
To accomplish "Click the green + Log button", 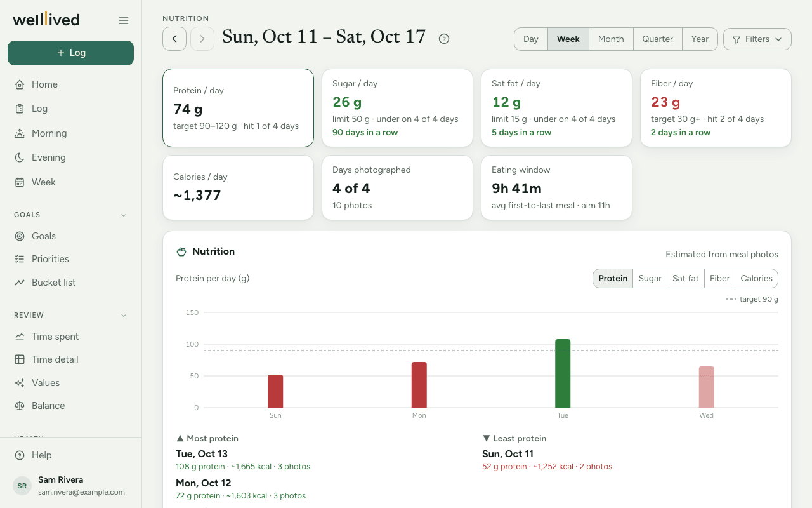I will 70,53.
